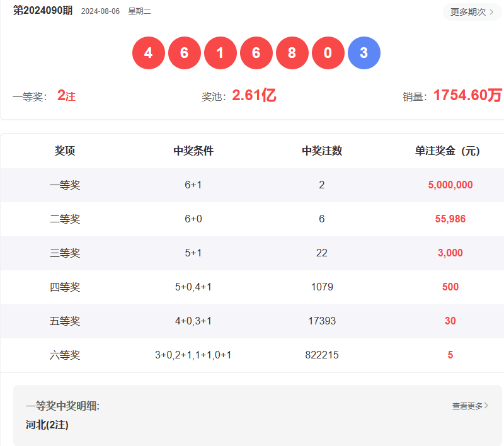Select the red ball numbered 0
504x446 pixels.
[328, 53]
